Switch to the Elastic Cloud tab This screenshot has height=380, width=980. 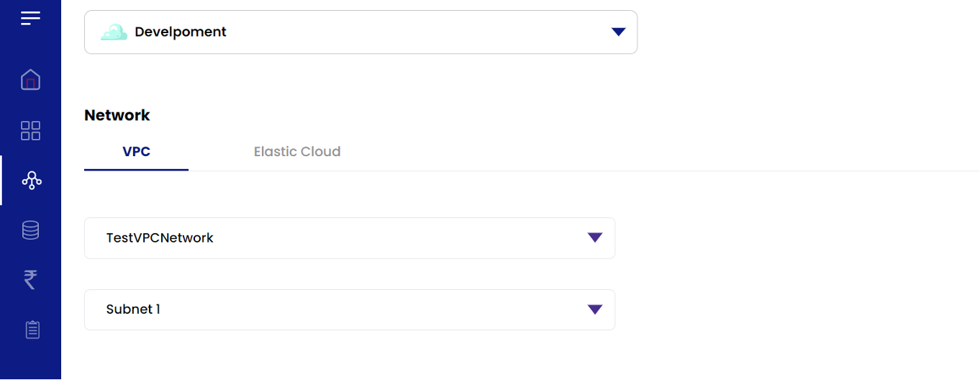pos(297,152)
